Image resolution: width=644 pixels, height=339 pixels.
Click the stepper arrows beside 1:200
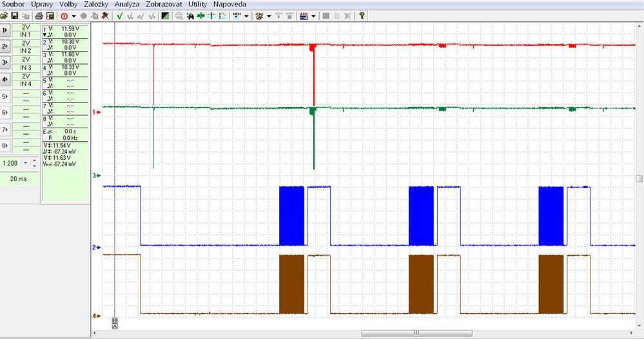[x=35, y=163]
